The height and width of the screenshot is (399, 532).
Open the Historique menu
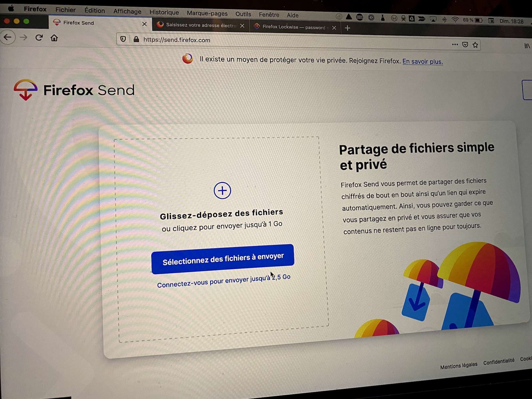tap(164, 12)
